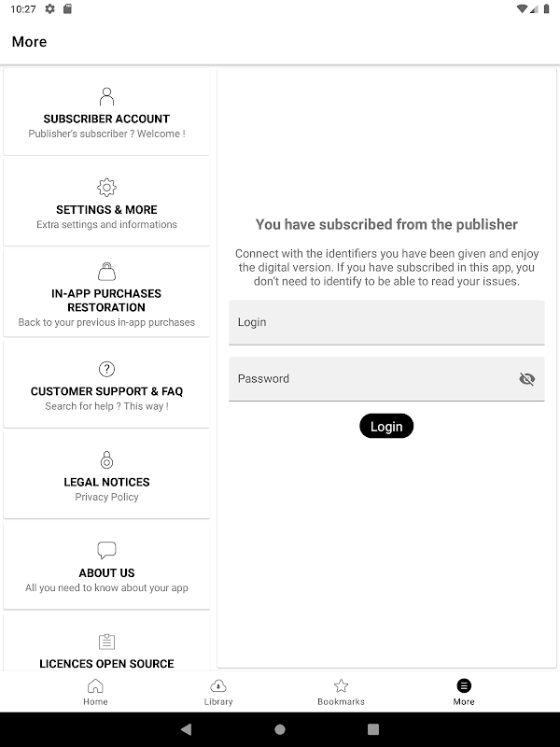The image size is (560, 747).
Task: Open Customer Support question mark icon
Action: (x=106, y=369)
